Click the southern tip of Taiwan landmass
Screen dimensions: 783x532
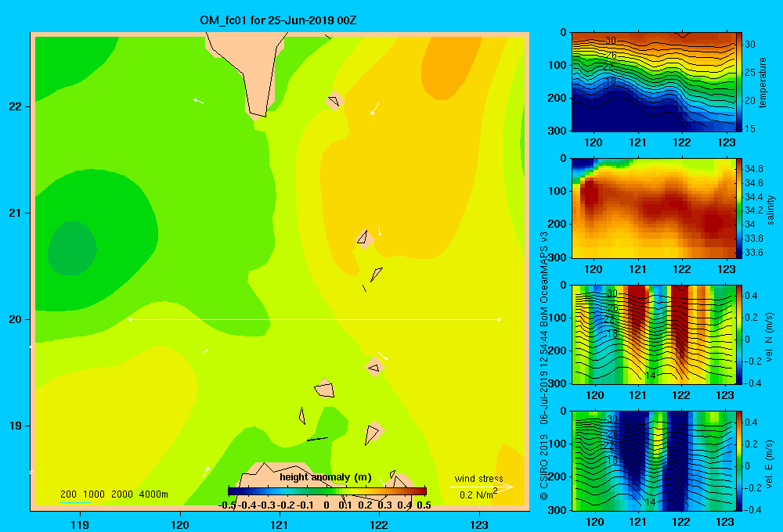[258, 116]
